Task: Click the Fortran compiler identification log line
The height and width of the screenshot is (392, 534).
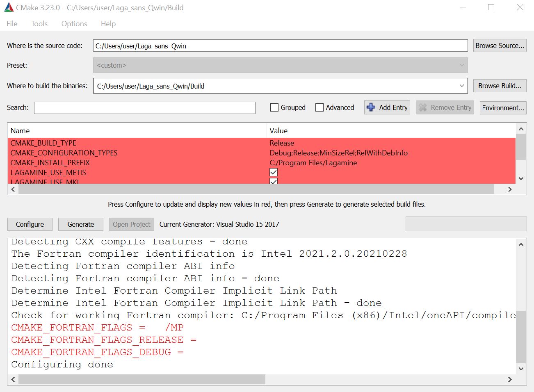Action: pyautogui.click(x=209, y=253)
